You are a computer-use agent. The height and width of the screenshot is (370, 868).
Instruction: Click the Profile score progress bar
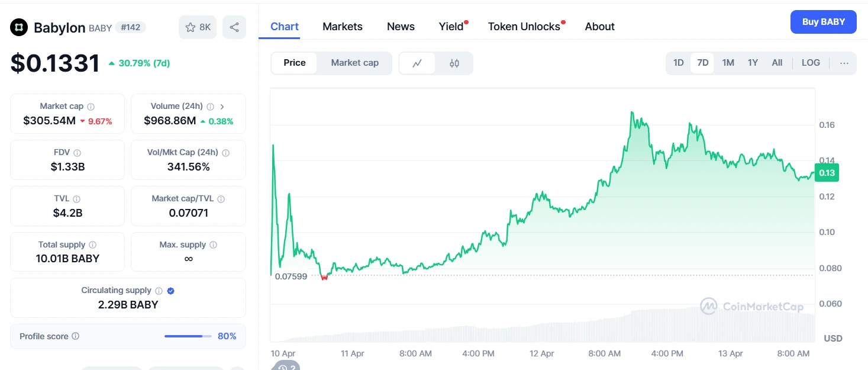[188, 336]
